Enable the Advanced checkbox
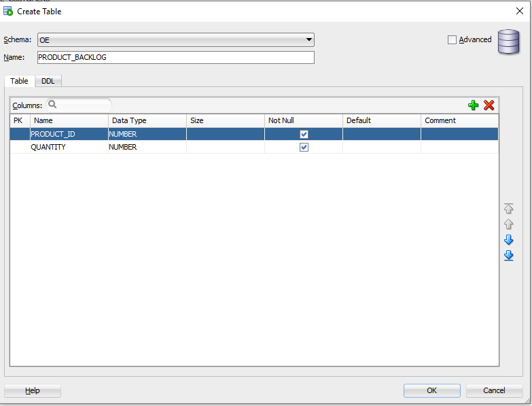This screenshot has width=532, height=406. (x=453, y=40)
